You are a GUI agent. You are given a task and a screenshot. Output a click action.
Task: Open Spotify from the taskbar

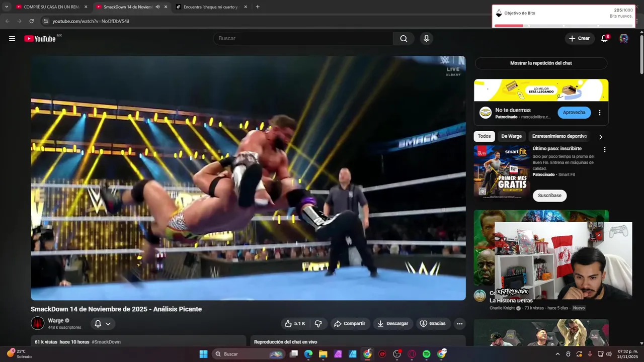pos(427,354)
